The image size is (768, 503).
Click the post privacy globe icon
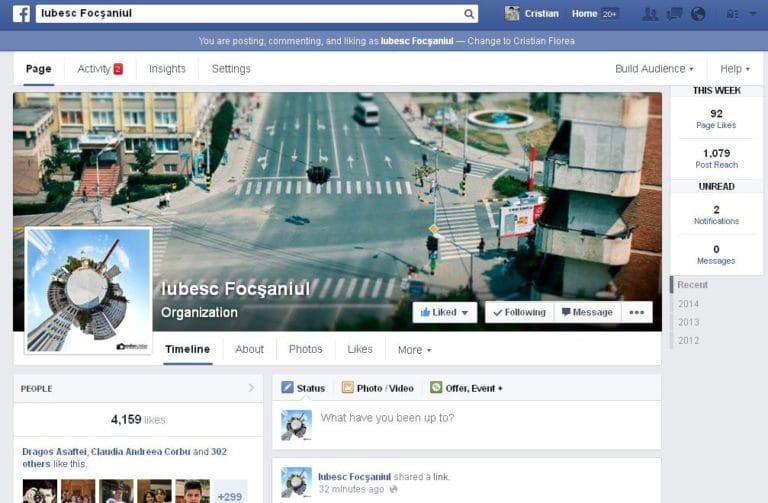click(393, 489)
